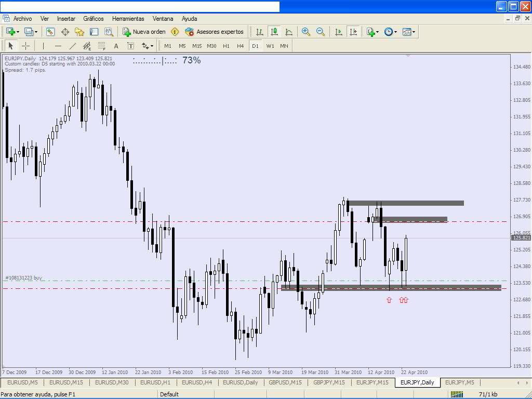Zoom out of the chart
The height and width of the screenshot is (399, 532).
click(320, 32)
